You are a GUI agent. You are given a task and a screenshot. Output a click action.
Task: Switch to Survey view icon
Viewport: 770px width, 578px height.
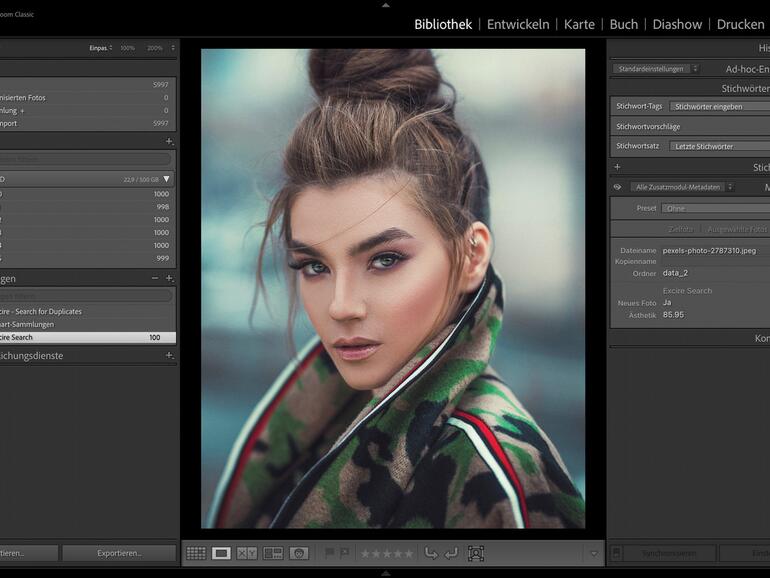tap(272, 553)
